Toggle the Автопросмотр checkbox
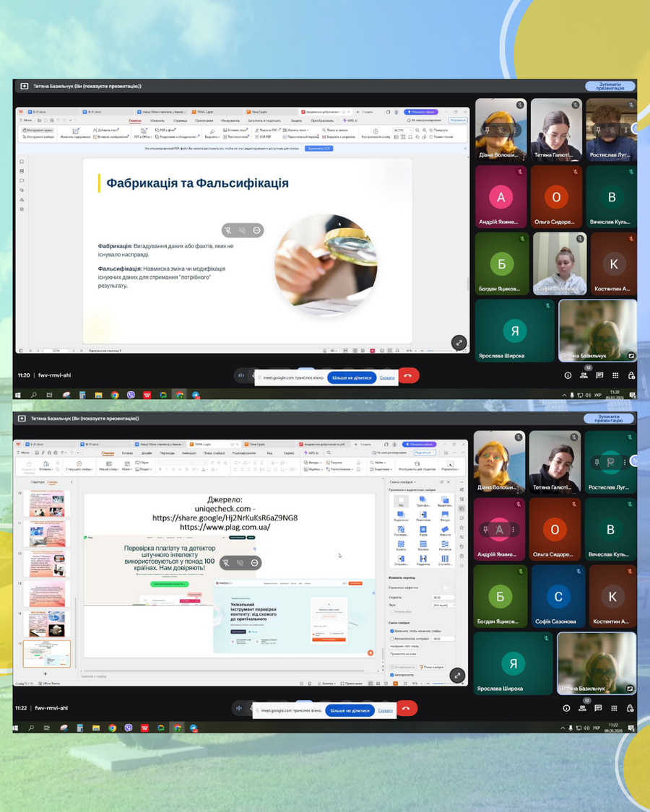Image resolution: width=650 pixels, height=812 pixels. tap(392, 675)
